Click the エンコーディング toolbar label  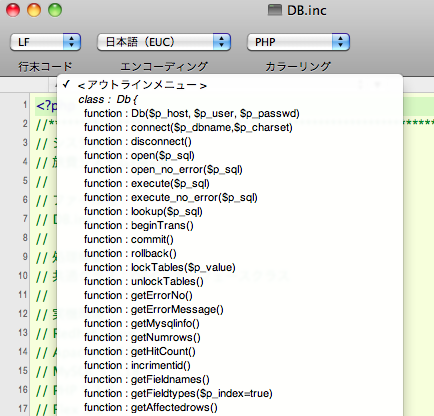pos(164,67)
